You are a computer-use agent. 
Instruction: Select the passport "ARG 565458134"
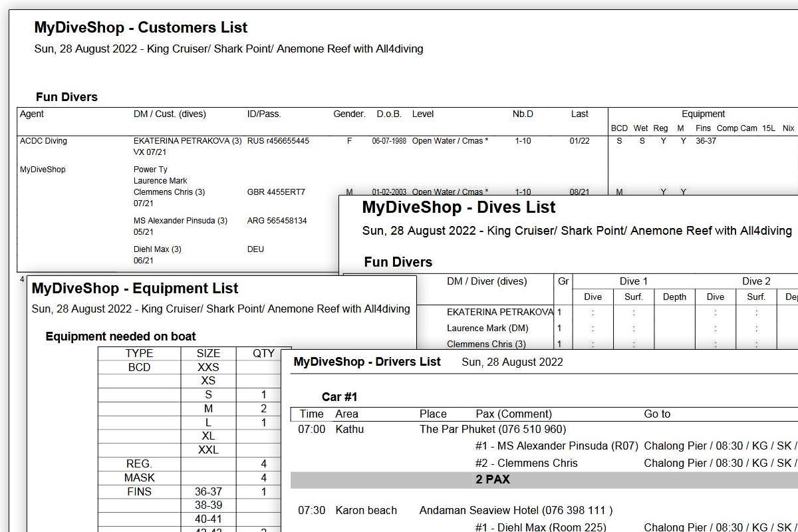coord(277,221)
